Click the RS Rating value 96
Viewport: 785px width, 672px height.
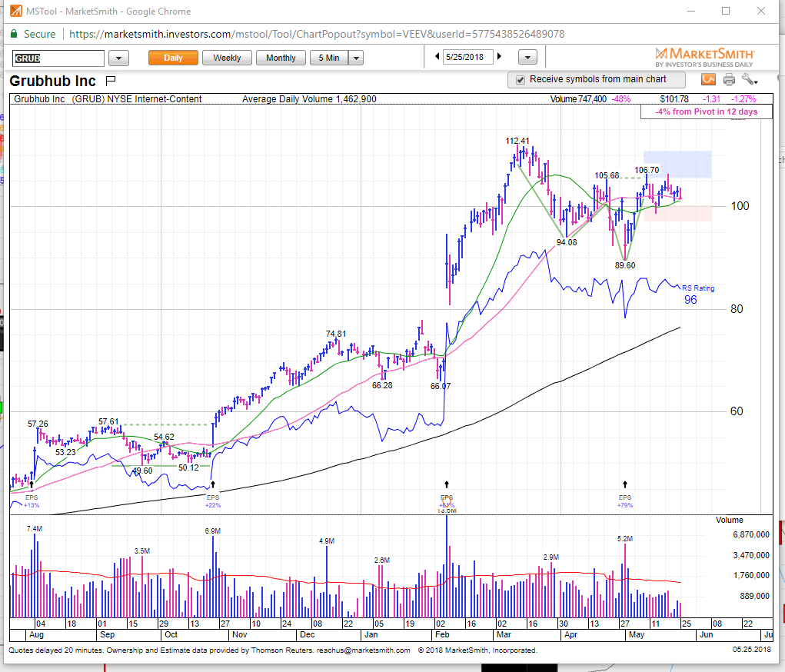(690, 300)
